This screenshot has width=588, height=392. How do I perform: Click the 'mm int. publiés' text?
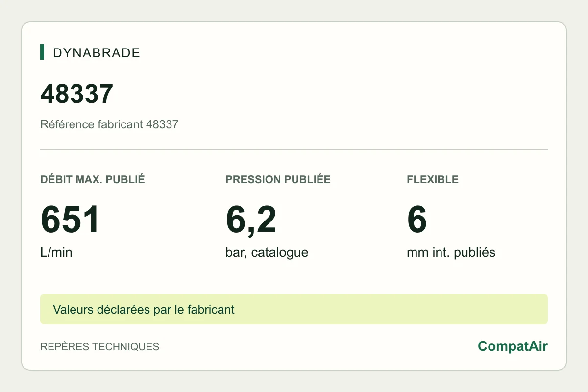(x=451, y=253)
